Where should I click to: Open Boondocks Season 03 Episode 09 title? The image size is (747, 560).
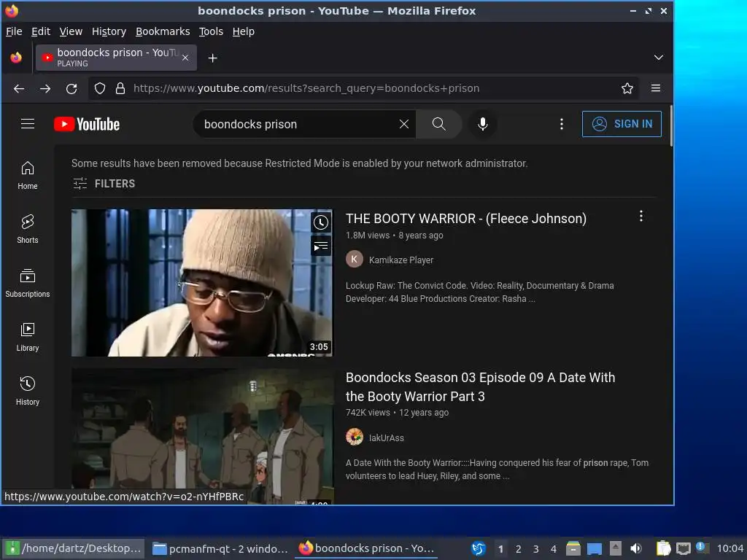tap(480, 387)
